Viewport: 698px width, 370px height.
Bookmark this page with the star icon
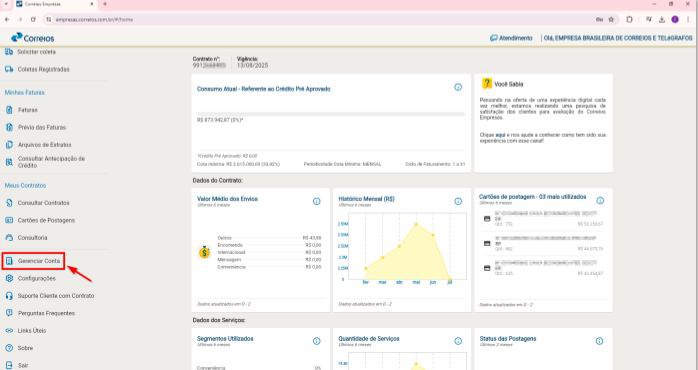pyautogui.click(x=611, y=20)
